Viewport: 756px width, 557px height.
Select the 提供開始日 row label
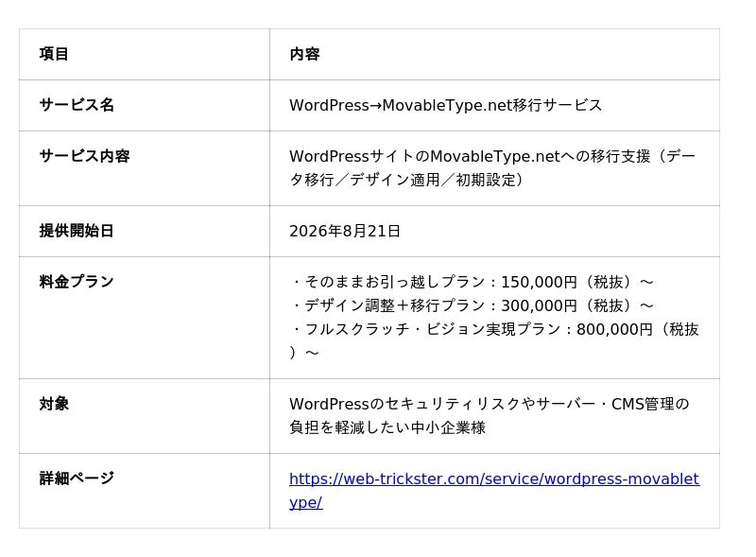tap(77, 231)
